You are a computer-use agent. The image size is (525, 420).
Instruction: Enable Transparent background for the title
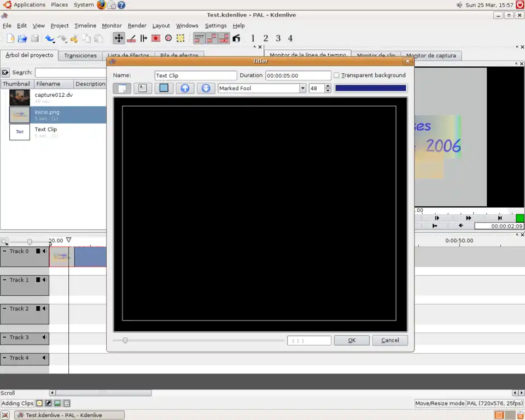coord(337,75)
